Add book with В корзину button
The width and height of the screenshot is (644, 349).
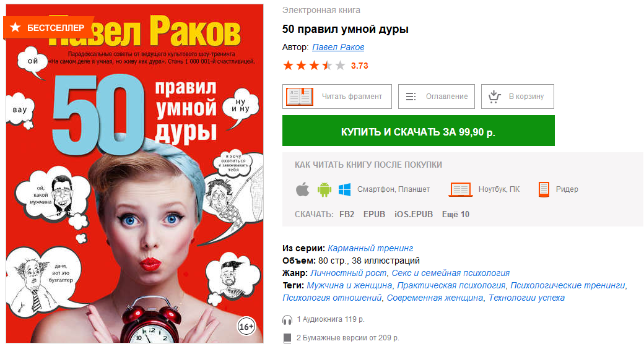coord(518,97)
